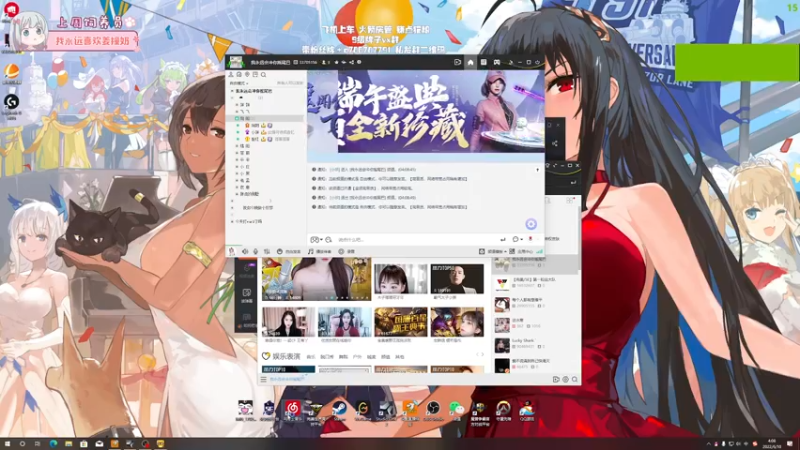Go to the previous page of 娱乐表演

(478, 355)
